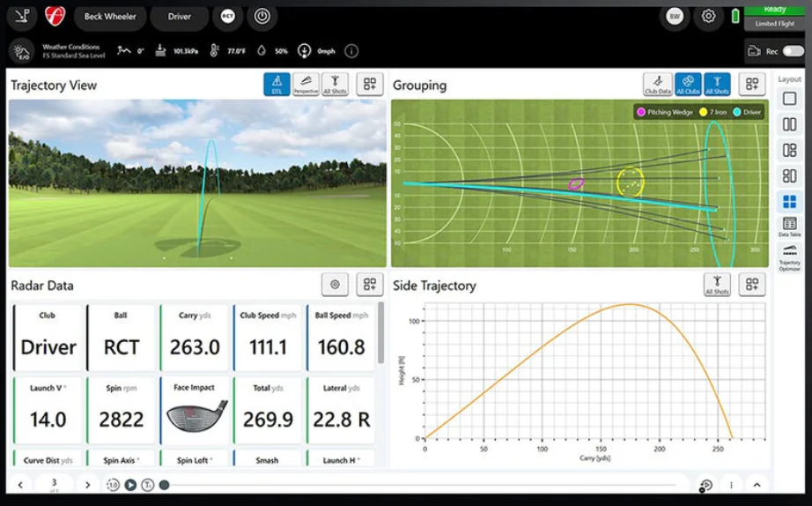This screenshot has height=506, width=812.
Task: Click Radar Data target settings icon
Action: pyautogui.click(x=335, y=284)
